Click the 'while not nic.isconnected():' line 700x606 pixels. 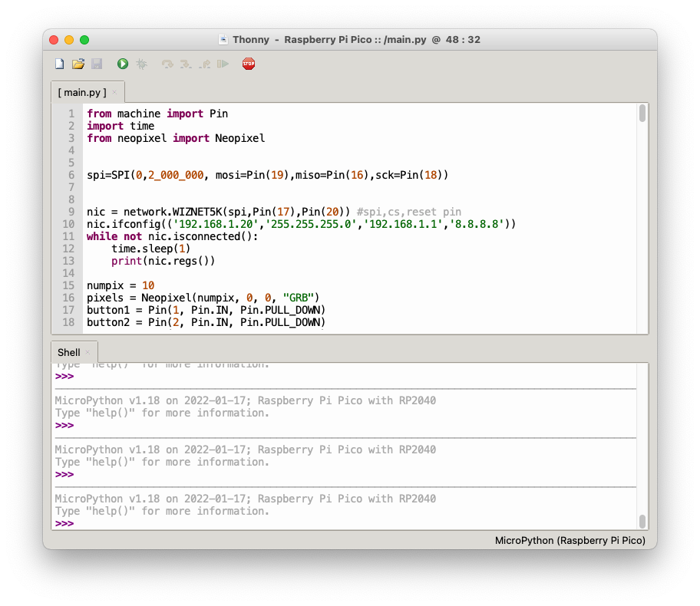coord(173,236)
